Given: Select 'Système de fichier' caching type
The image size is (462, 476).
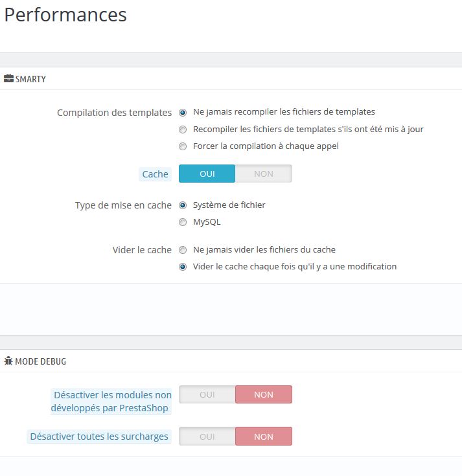Looking at the screenshot, I should [x=183, y=205].
